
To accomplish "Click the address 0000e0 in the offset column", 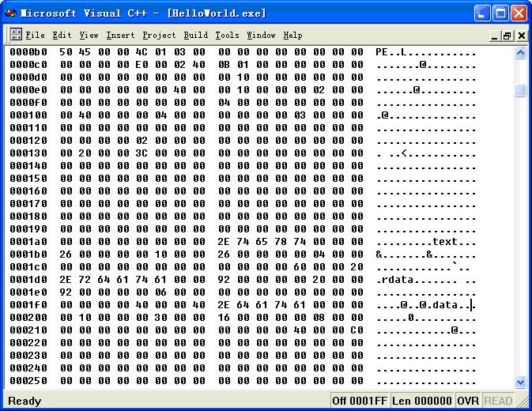I will click(x=28, y=90).
